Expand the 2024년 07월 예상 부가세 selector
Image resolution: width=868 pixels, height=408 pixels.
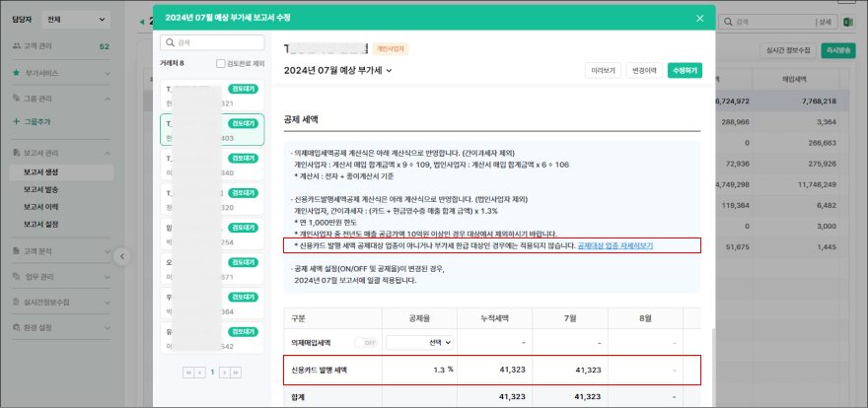click(338, 70)
